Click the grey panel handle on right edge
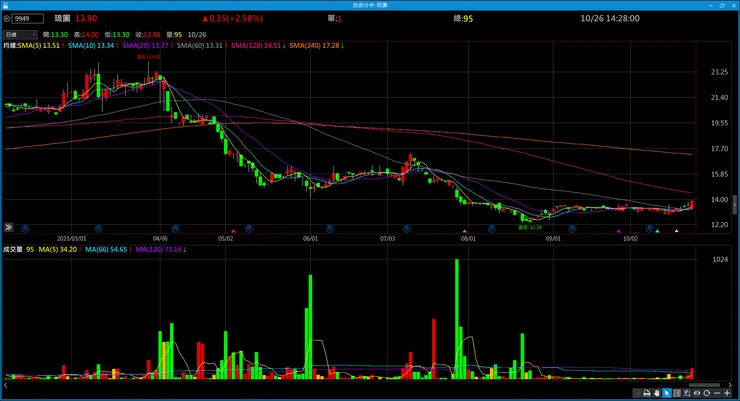Viewport: 740px width, 401px height. click(734, 205)
